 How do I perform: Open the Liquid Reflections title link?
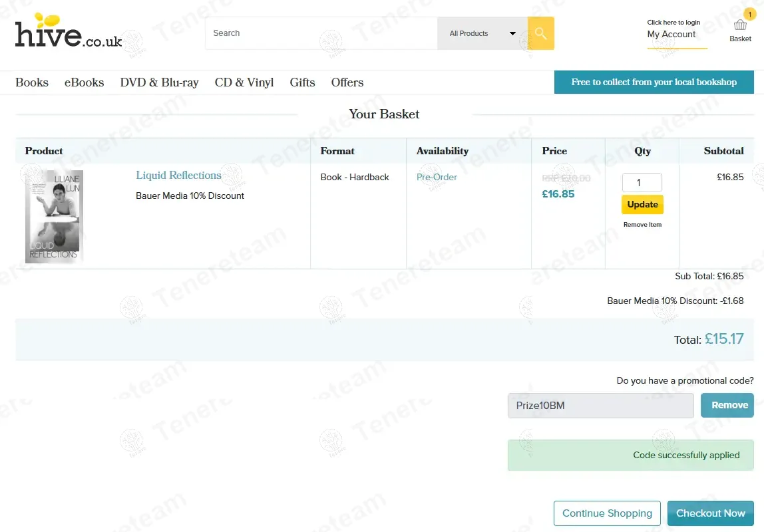coord(178,175)
